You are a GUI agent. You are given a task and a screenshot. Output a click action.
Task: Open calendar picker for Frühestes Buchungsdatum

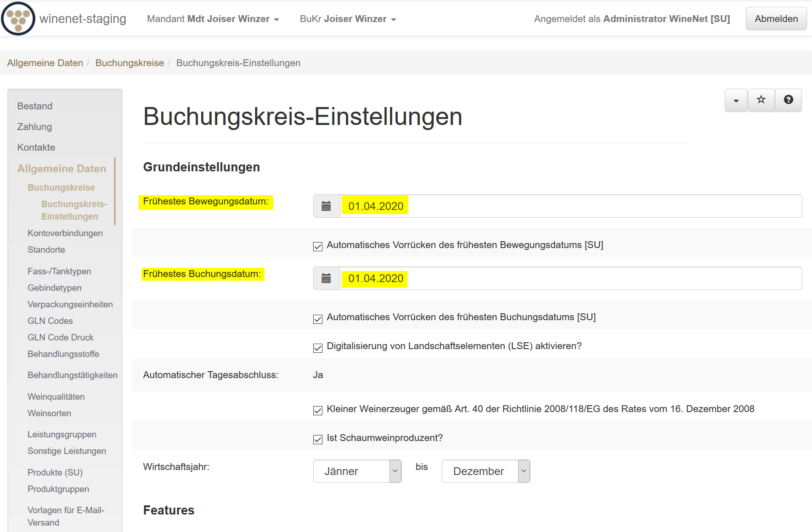coord(326,278)
